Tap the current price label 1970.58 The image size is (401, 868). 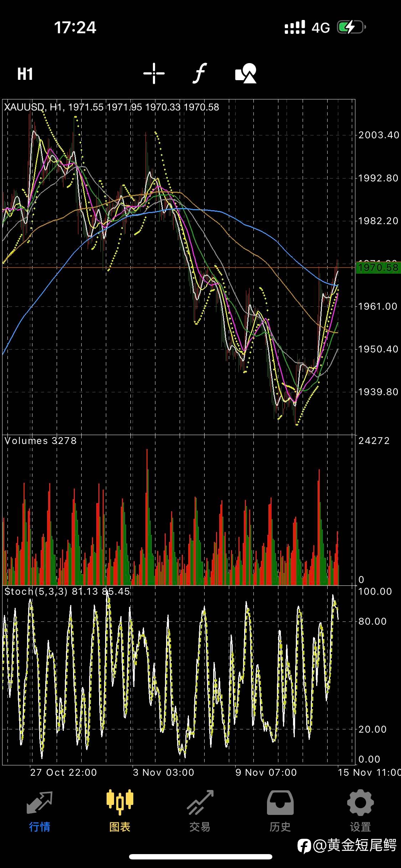[x=379, y=267]
